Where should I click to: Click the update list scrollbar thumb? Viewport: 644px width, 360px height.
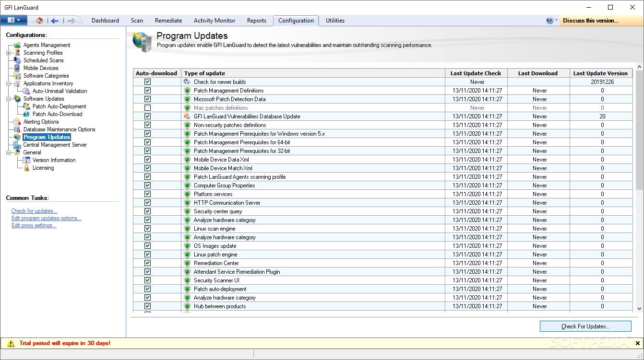coord(639,130)
